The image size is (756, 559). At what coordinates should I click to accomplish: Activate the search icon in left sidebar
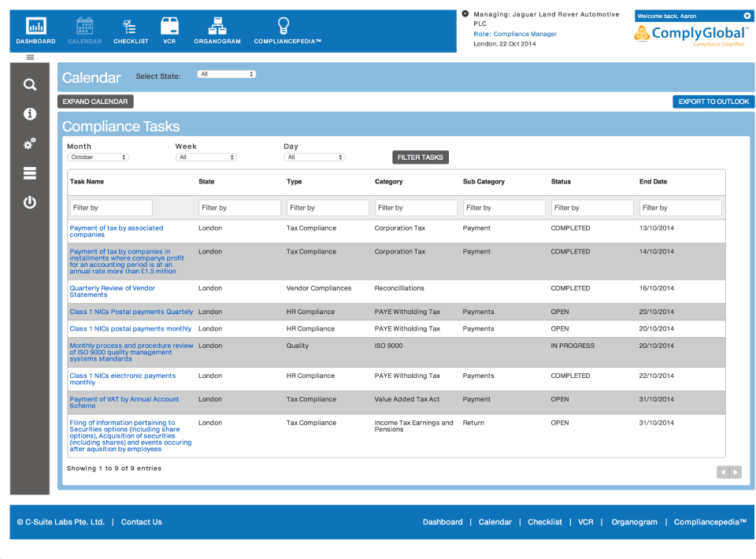29,84
